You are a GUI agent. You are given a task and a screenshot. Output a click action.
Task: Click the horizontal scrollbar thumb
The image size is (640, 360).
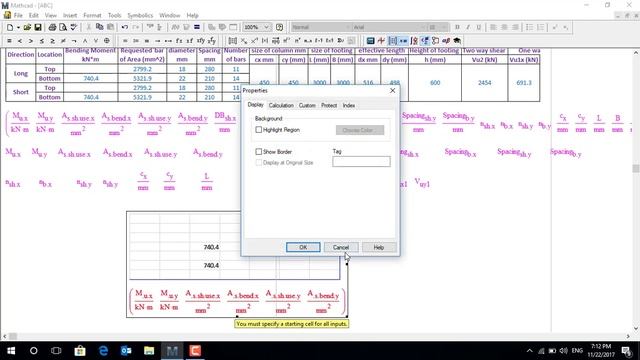tap(13, 336)
